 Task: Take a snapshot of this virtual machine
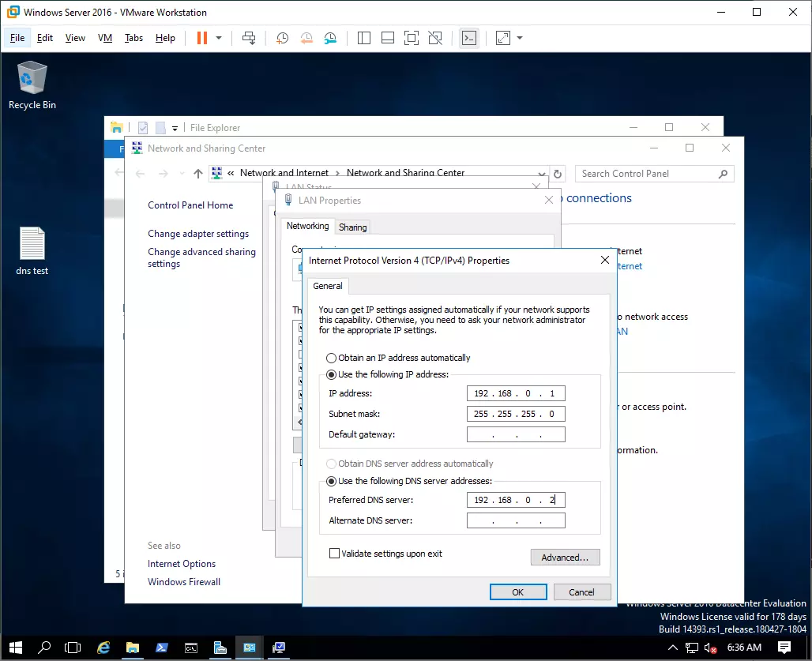(282, 38)
